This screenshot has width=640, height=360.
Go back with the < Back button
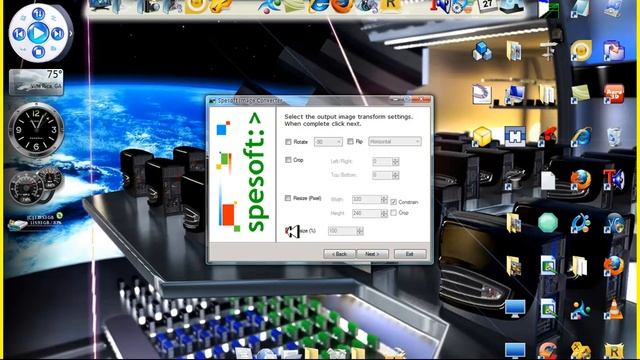339,254
